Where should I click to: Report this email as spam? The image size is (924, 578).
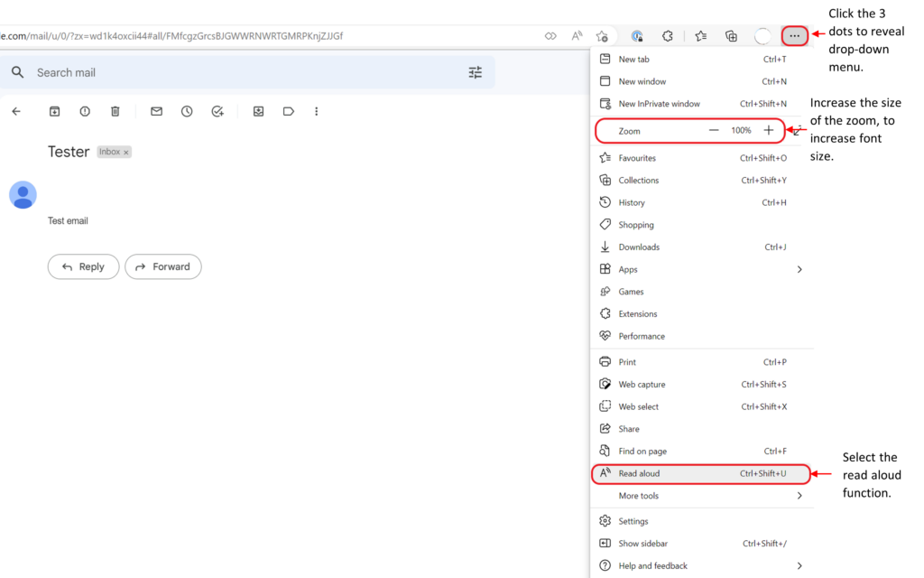pos(85,111)
